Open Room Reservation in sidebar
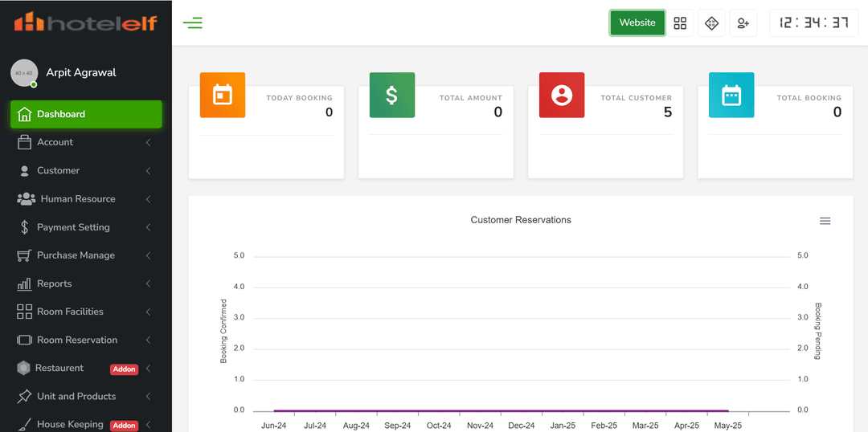 86,340
